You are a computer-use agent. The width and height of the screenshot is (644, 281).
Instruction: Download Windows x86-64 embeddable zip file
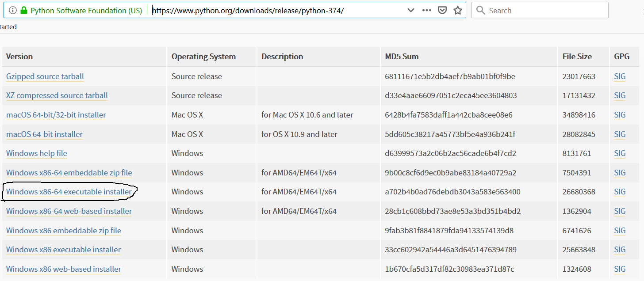(x=69, y=173)
